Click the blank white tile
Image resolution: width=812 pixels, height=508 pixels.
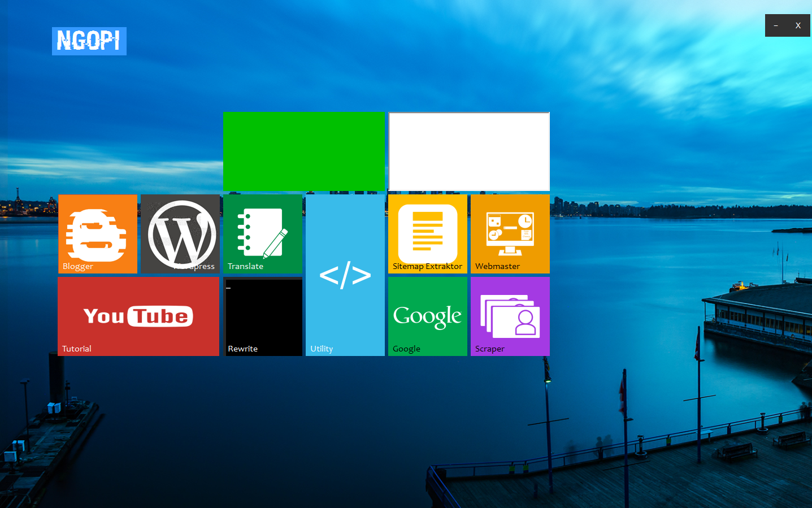coord(469,151)
